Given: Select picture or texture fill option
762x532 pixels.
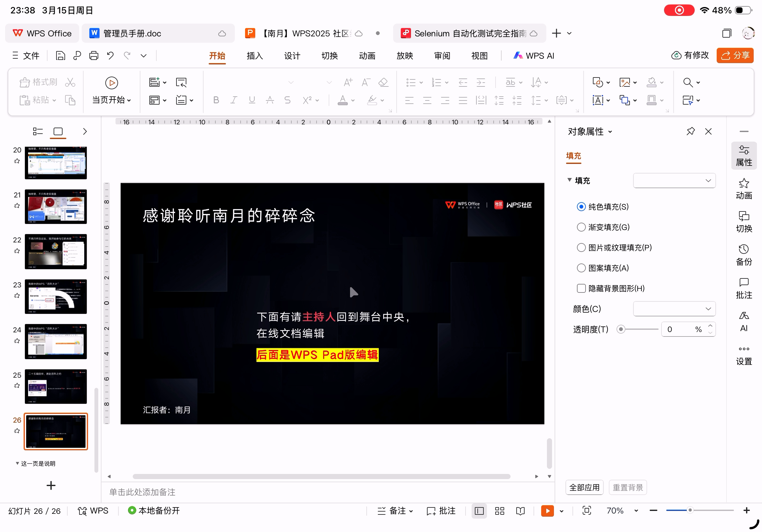Looking at the screenshot, I should [581, 248].
